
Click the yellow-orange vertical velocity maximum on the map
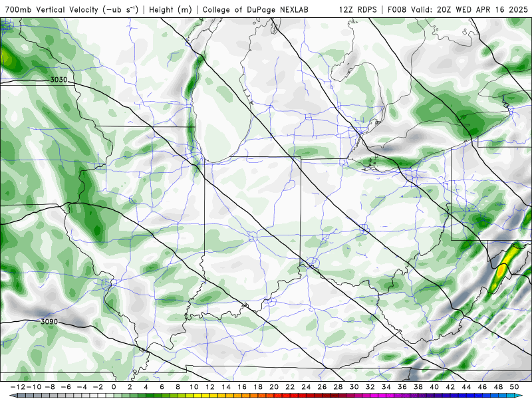(501, 271)
